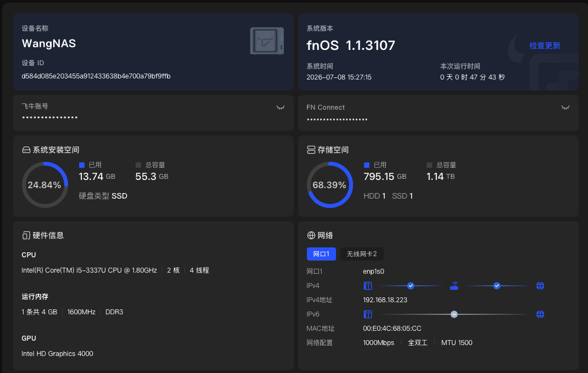Click the IPv6 internet globe icon

(540, 314)
